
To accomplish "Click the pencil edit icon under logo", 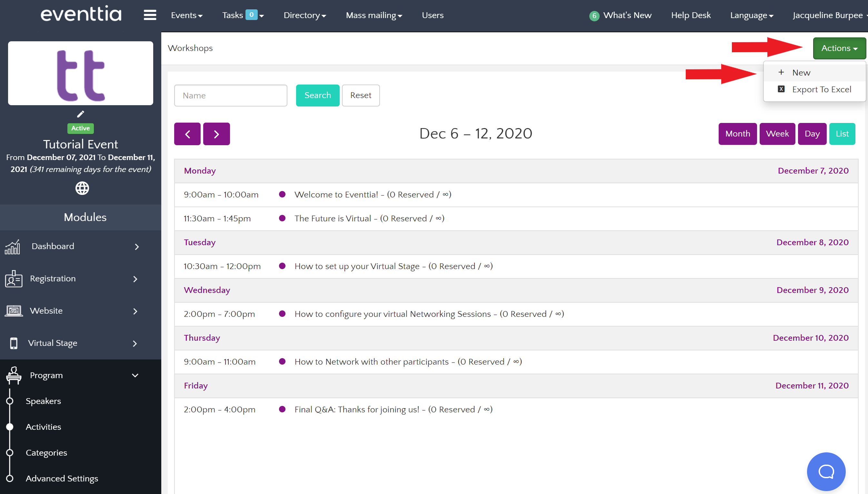I will 80,114.
